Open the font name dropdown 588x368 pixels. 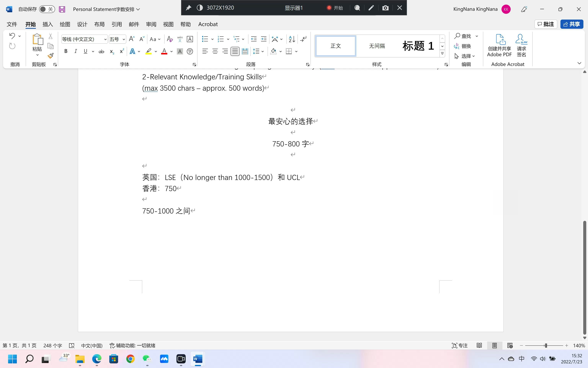pos(105,39)
